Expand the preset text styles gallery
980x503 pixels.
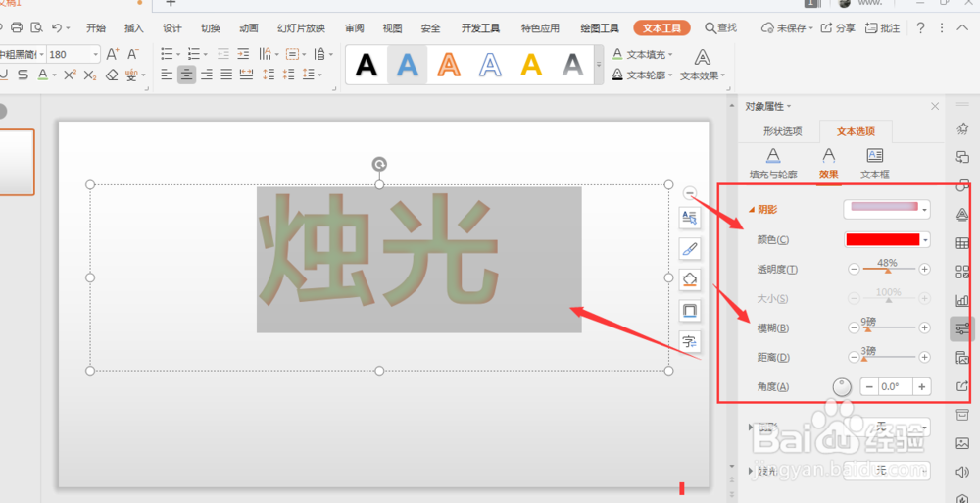[599, 65]
